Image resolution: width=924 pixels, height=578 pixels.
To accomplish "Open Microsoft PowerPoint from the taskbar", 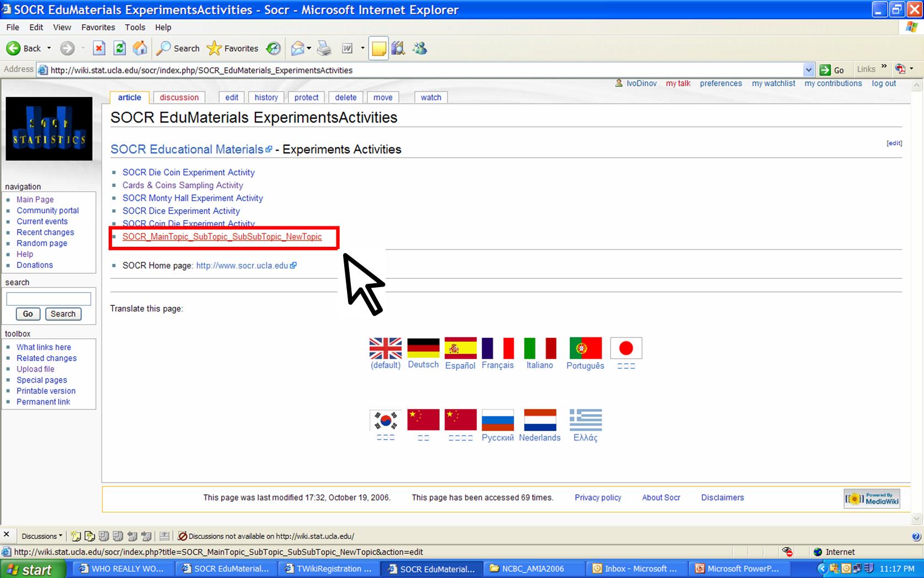I will (737, 569).
